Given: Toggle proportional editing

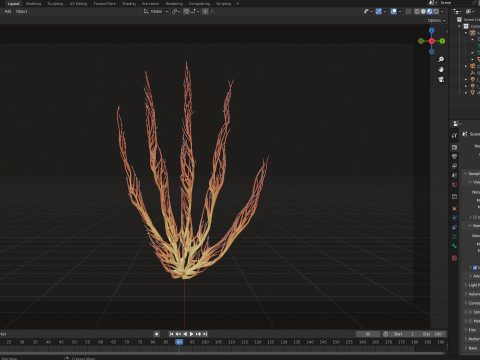Looking at the screenshot, I should tap(205, 11).
